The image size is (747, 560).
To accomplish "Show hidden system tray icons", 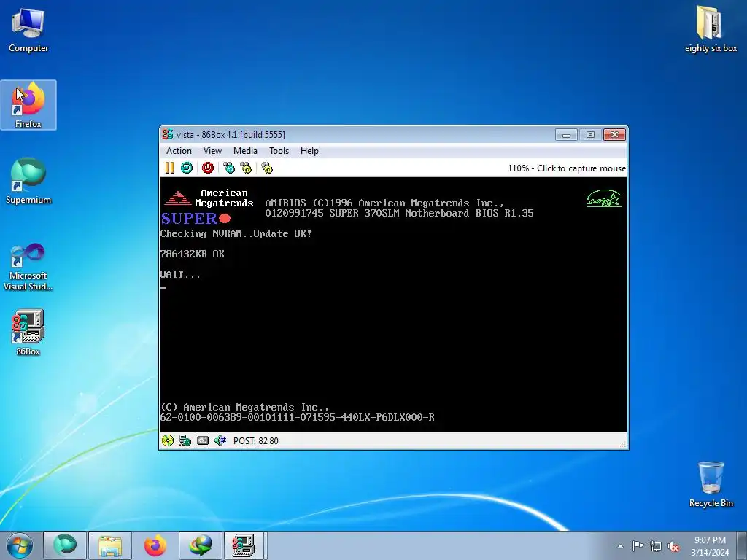I will point(620,546).
